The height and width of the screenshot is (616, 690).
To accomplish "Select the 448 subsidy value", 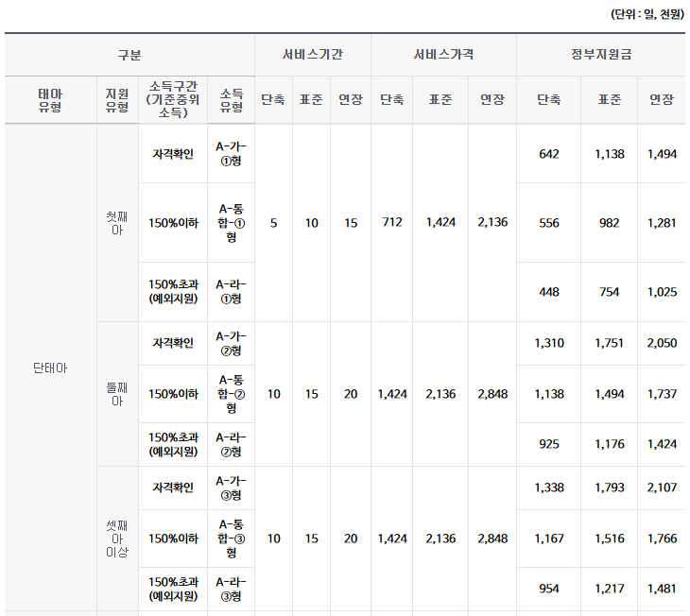I will pos(549,292).
